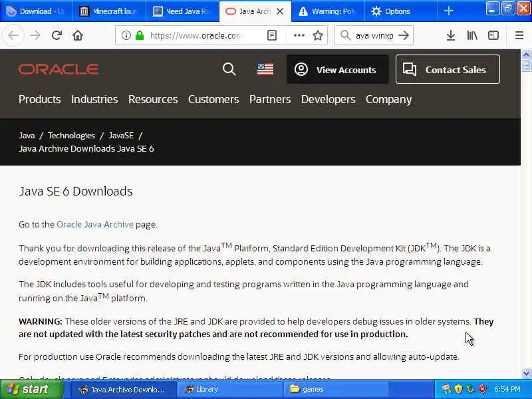The image size is (532, 399).
Task: Click the search bar magnifier icon
Action: 345,35
